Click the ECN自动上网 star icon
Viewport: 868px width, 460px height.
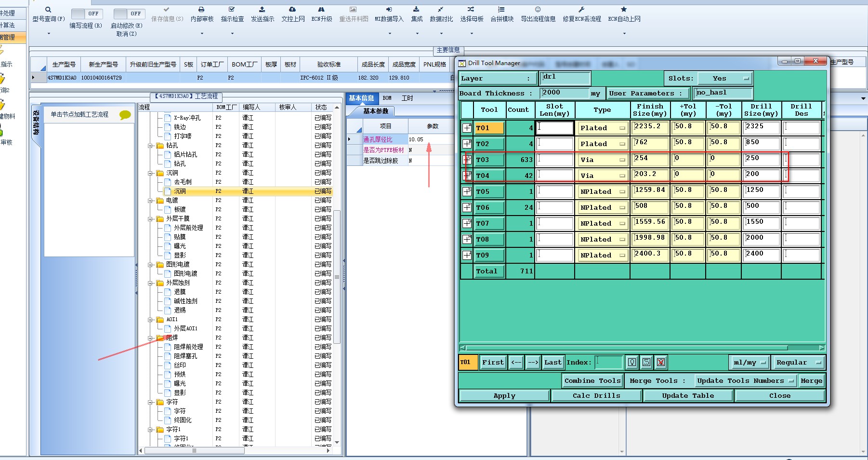pos(624,10)
